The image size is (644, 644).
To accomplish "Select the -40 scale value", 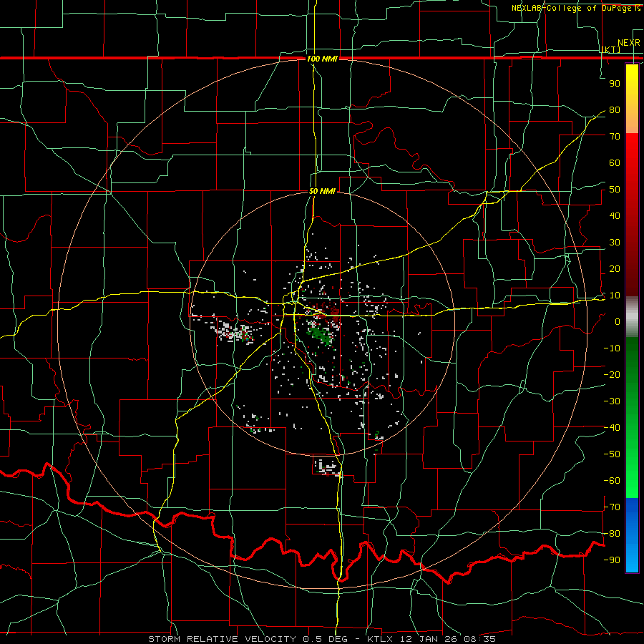I will point(612,428).
